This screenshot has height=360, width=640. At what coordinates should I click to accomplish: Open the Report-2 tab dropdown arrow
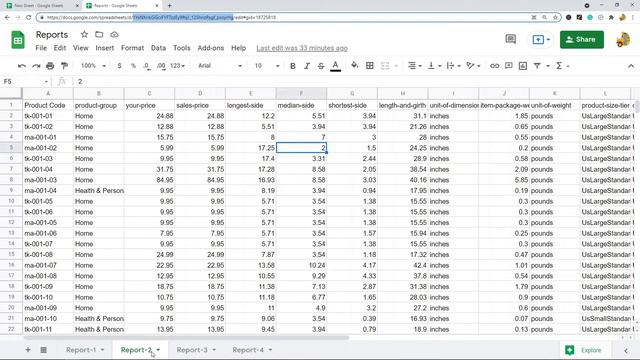tap(158, 350)
